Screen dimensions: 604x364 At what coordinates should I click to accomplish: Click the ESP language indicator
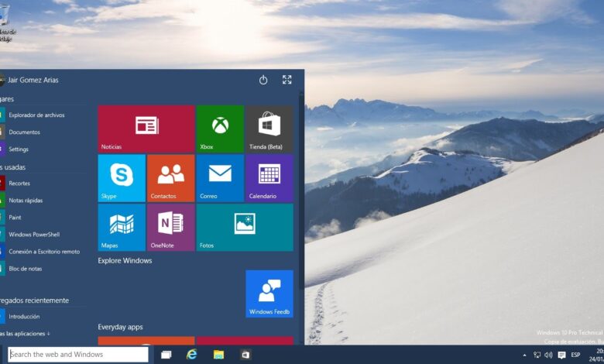click(575, 355)
